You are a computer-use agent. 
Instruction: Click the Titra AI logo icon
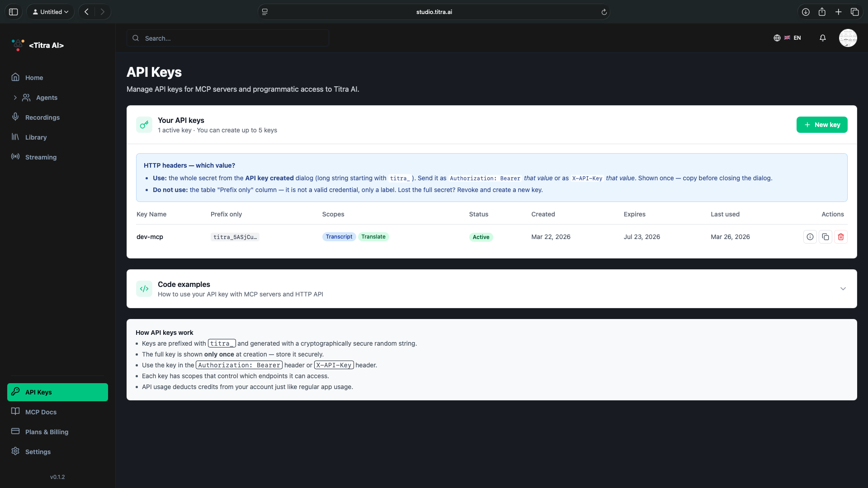pyautogui.click(x=18, y=45)
